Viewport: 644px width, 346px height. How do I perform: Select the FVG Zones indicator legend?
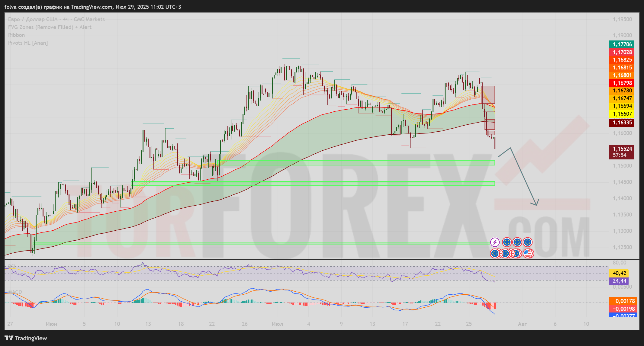pyautogui.click(x=50, y=27)
